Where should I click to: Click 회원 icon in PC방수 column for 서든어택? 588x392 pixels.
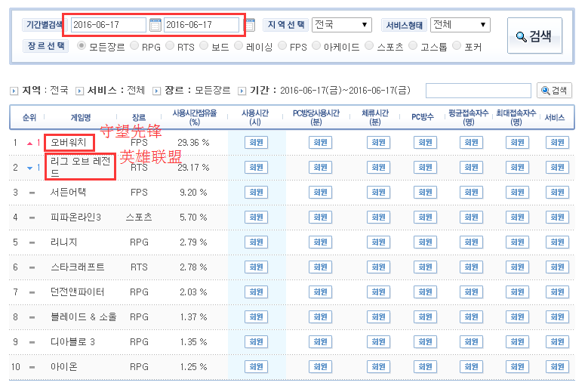pos(425,193)
